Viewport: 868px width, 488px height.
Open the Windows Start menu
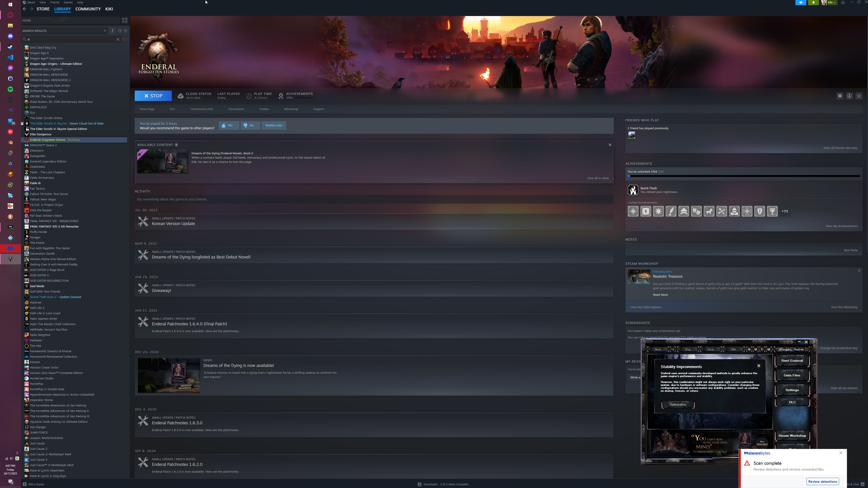tap(10, 4)
